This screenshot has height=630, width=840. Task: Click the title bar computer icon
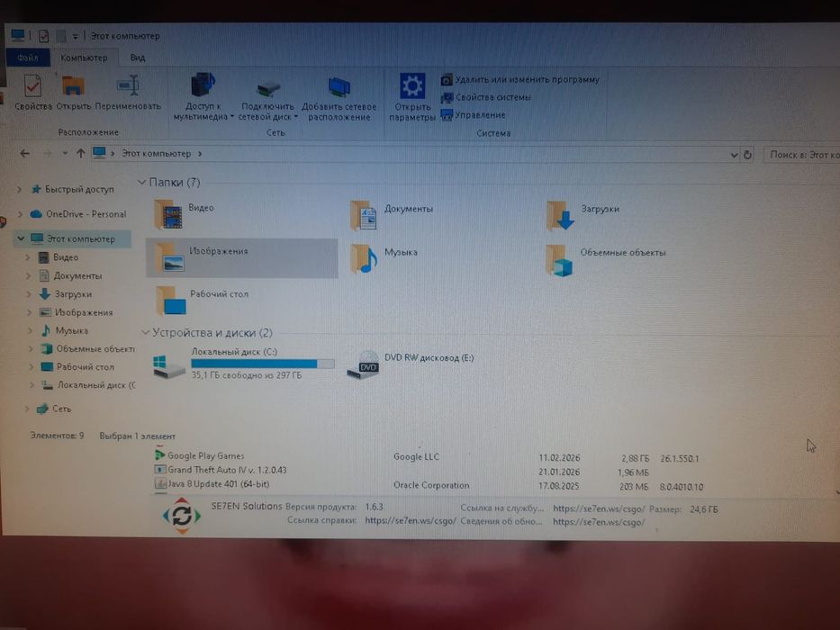[x=18, y=35]
